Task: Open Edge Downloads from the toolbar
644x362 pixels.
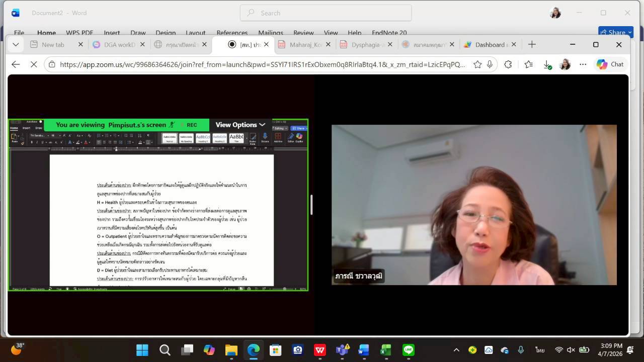Action: point(547,64)
